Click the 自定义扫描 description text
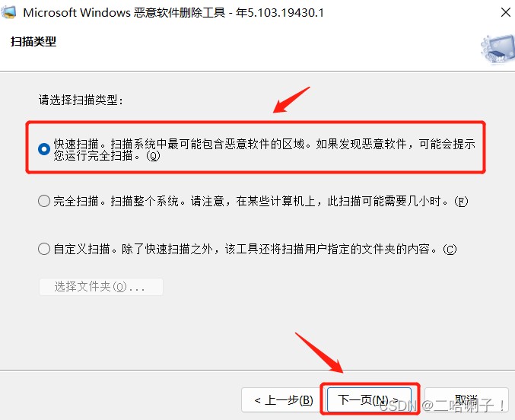 255,249
